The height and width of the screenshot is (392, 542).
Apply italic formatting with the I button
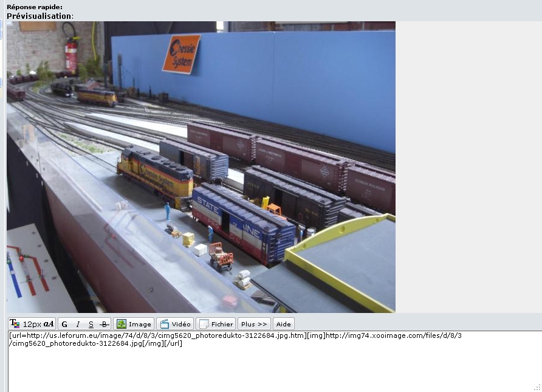[x=78, y=324]
